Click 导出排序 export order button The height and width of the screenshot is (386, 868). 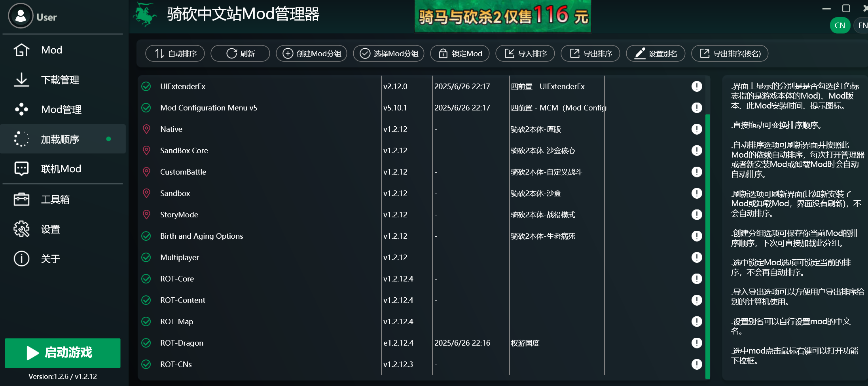(590, 53)
